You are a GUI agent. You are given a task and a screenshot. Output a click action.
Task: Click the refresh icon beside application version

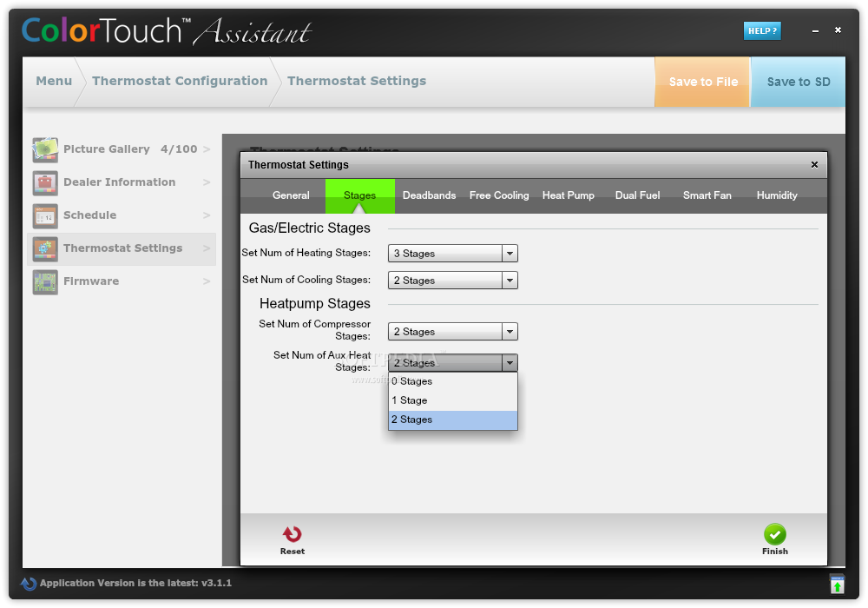point(29,583)
